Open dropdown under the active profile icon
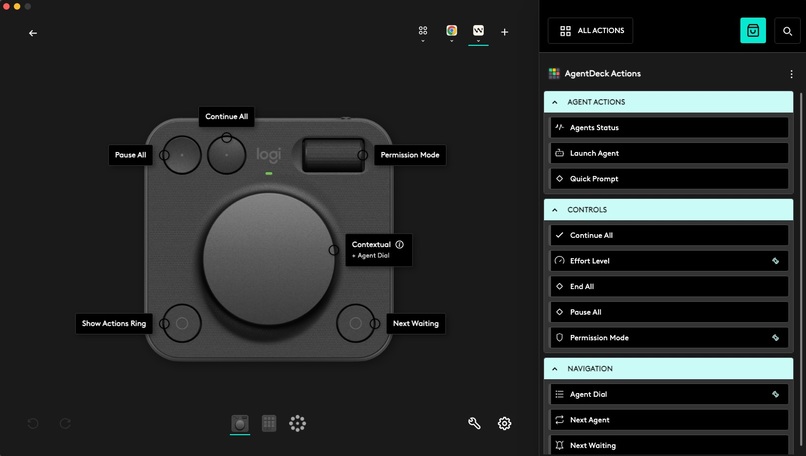The image size is (806, 456). click(x=478, y=41)
